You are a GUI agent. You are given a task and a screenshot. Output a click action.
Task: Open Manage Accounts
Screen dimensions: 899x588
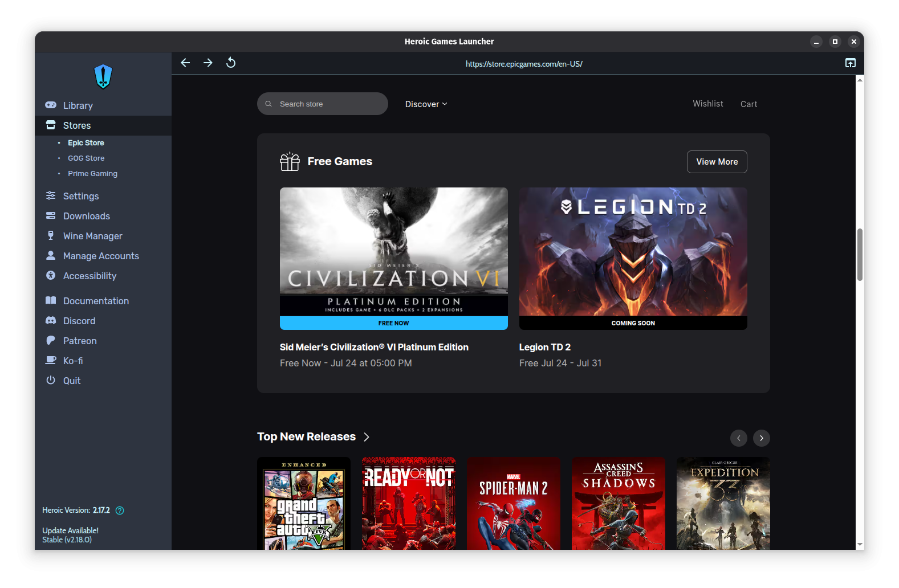[103, 256]
